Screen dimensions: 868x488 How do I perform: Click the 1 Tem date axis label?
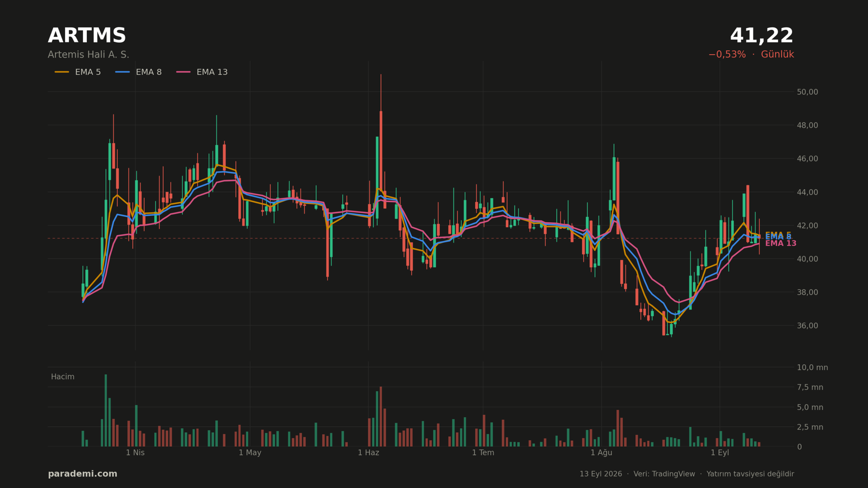(x=483, y=453)
